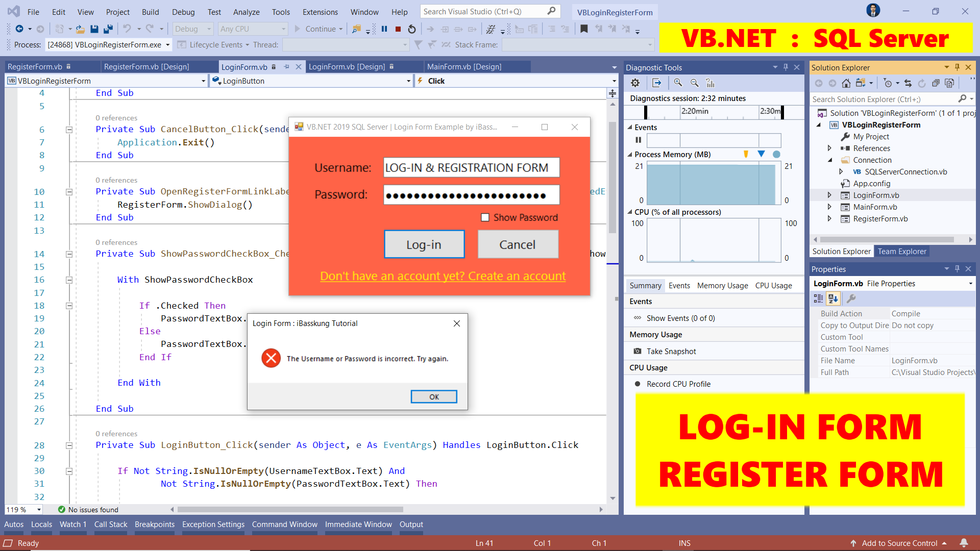The image size is (980, 551).
Task: Collapse the Connection folder node
Action: (829, 160)
